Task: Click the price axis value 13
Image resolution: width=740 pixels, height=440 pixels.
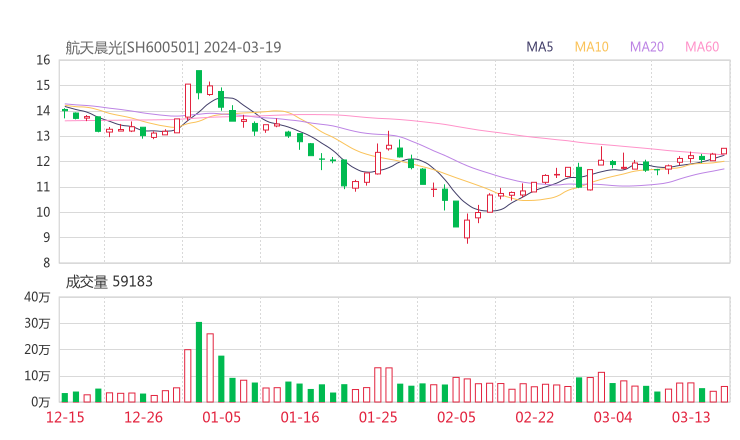Action: click(x=43, y=136)
